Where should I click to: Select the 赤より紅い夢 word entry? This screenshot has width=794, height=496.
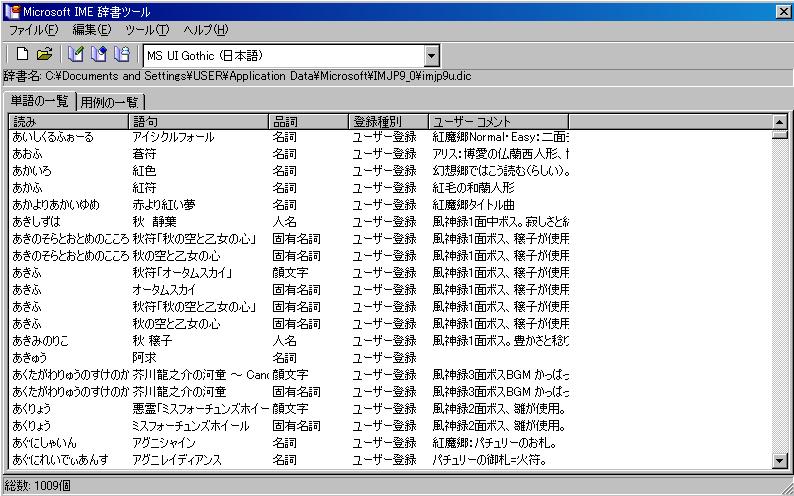point(164,205)
